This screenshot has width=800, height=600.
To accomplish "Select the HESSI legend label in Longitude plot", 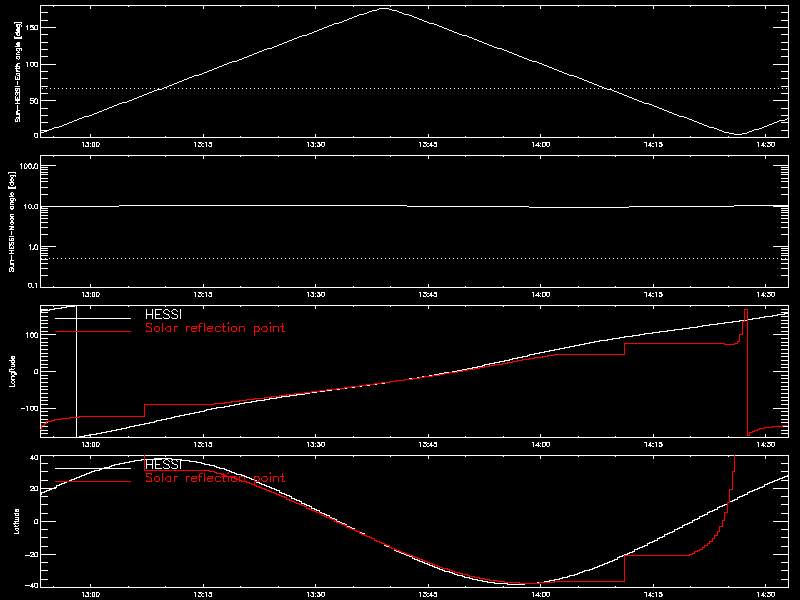I will 163,315.
